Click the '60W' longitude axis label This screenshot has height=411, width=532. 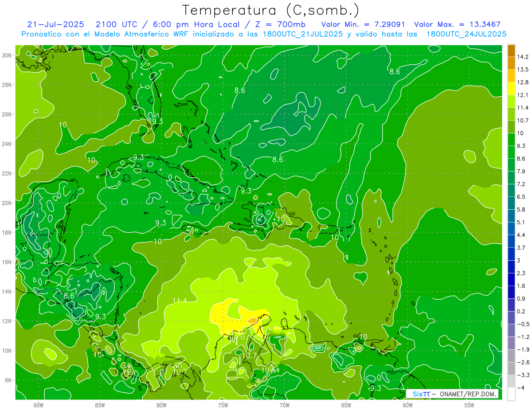[408, 405]
